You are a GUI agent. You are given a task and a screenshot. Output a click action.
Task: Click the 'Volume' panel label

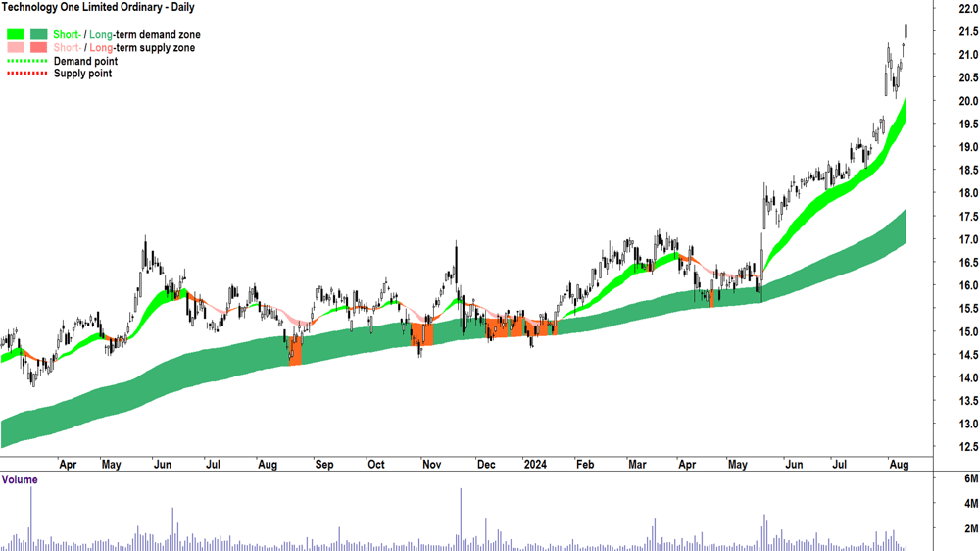coord(20,479)
